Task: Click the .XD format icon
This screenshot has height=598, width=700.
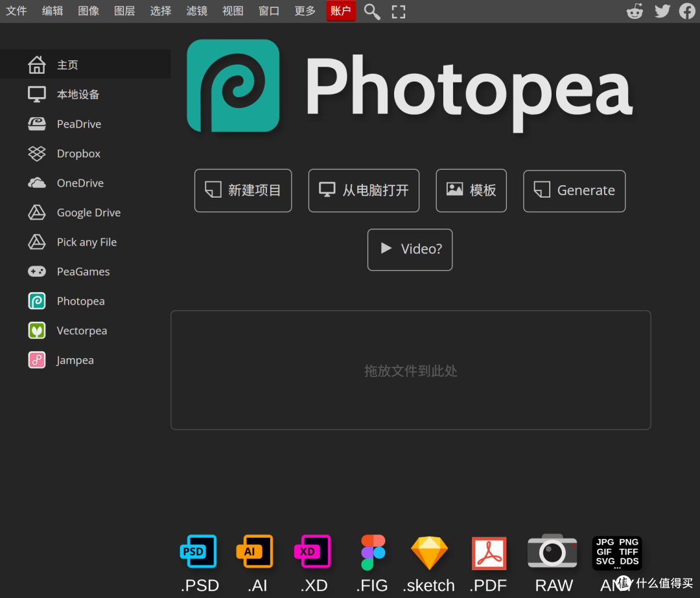Action: click(x=313, y=551)
